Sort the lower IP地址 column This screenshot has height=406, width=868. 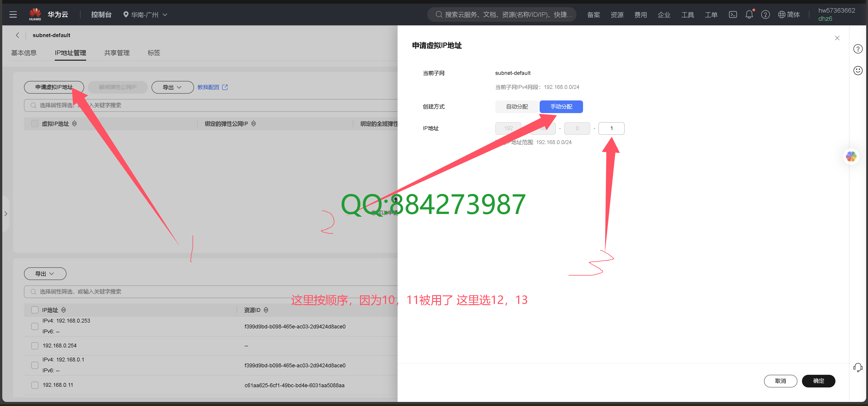64,310
